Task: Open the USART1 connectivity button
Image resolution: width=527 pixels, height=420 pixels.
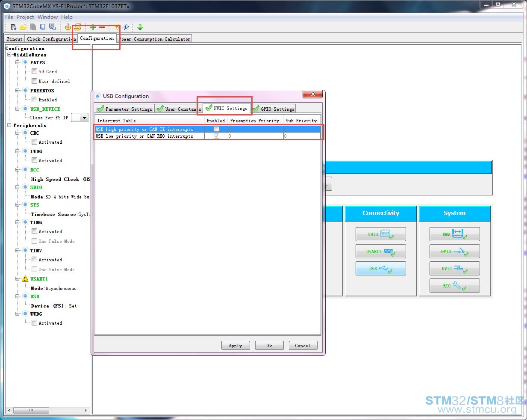Action: coord(381,251)
